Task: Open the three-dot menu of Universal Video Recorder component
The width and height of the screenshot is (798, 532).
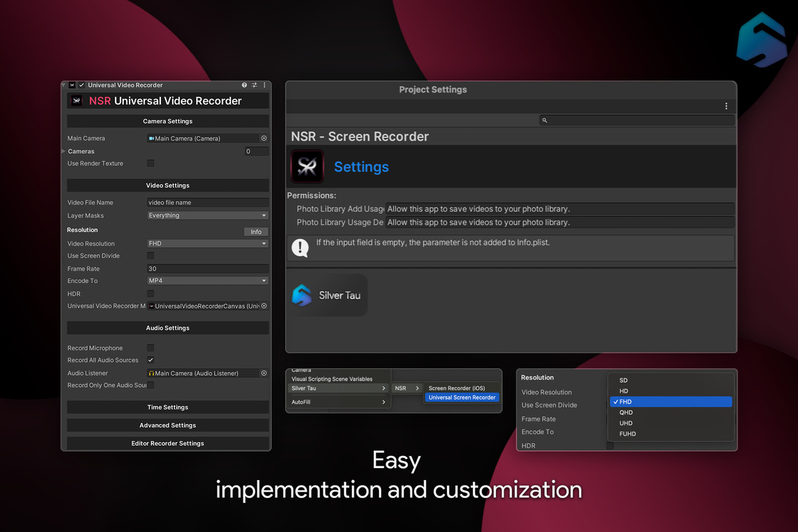Action: tap(264, 85)
